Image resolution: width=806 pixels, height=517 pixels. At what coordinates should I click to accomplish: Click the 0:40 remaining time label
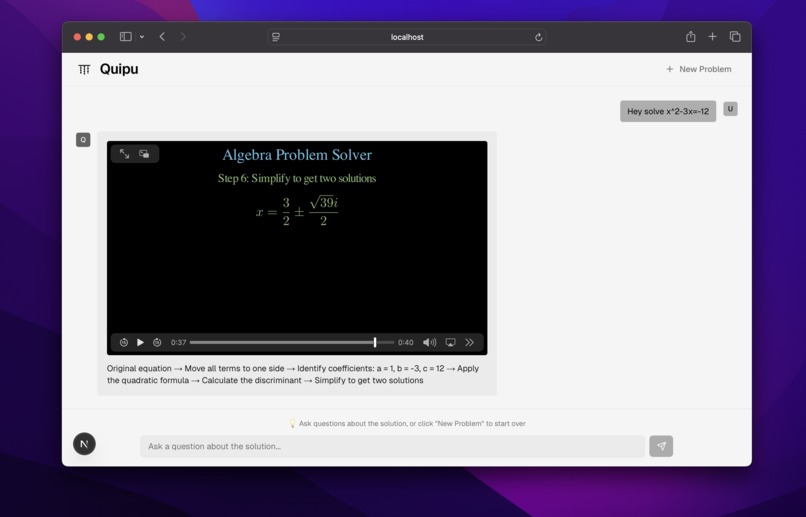pos(406,342)
